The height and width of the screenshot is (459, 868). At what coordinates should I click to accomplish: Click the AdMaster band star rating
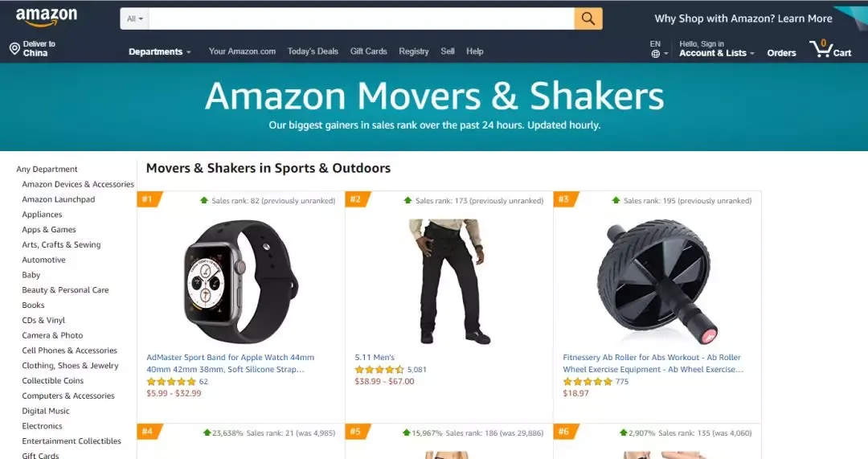[171, 382]
